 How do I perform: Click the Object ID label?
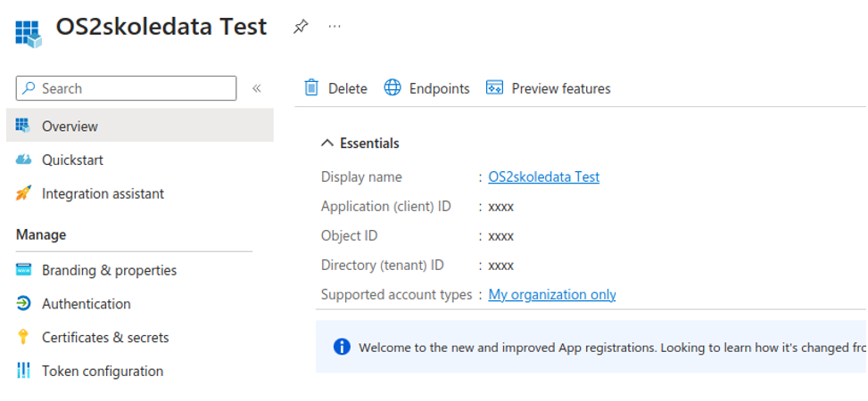[x=350, y=235]
